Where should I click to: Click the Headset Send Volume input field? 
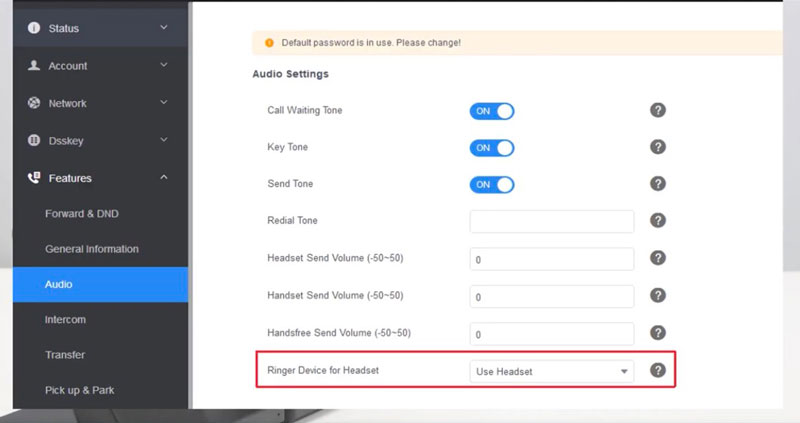pyautogui.click(x=552, y=259)
